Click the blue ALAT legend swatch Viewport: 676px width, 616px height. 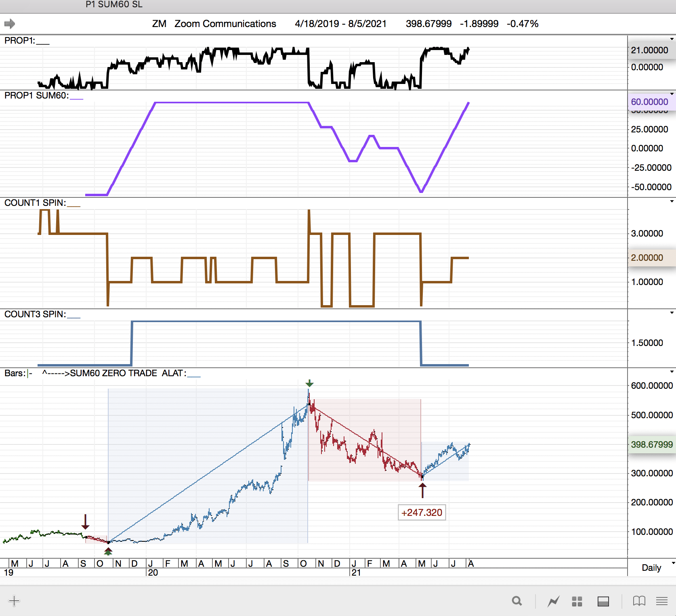(x=194, y=376)
